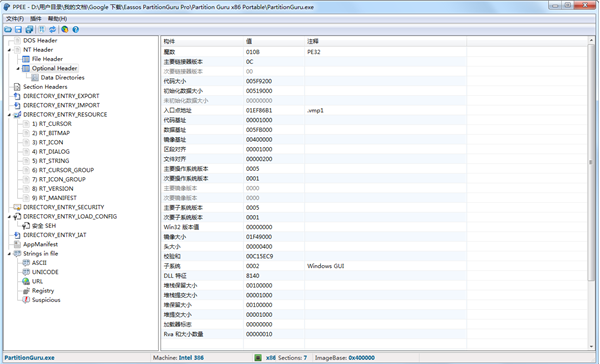The width and height of the screenshot is (600, 364).
Task: Click the 构件 column header
Action: [x=202, y=41]
